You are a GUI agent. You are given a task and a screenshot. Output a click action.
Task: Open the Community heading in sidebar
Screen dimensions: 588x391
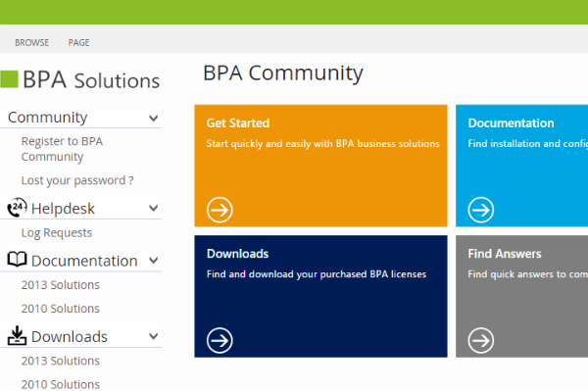[x=48, y=118]
